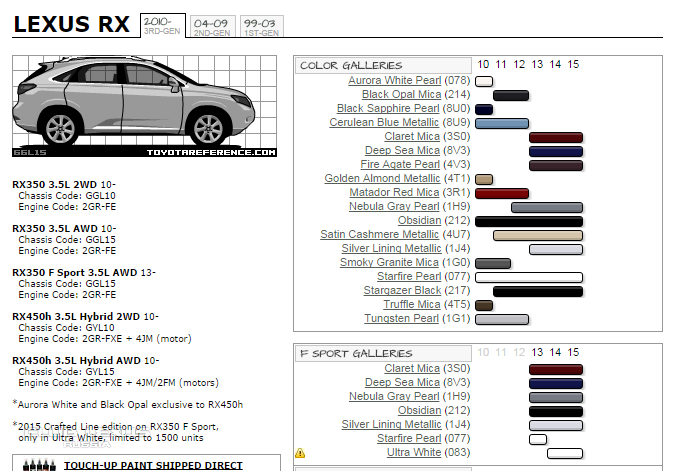
Task: Follow the Touch-Up Paint Shipped Direct link
Action: coord(153,465)
